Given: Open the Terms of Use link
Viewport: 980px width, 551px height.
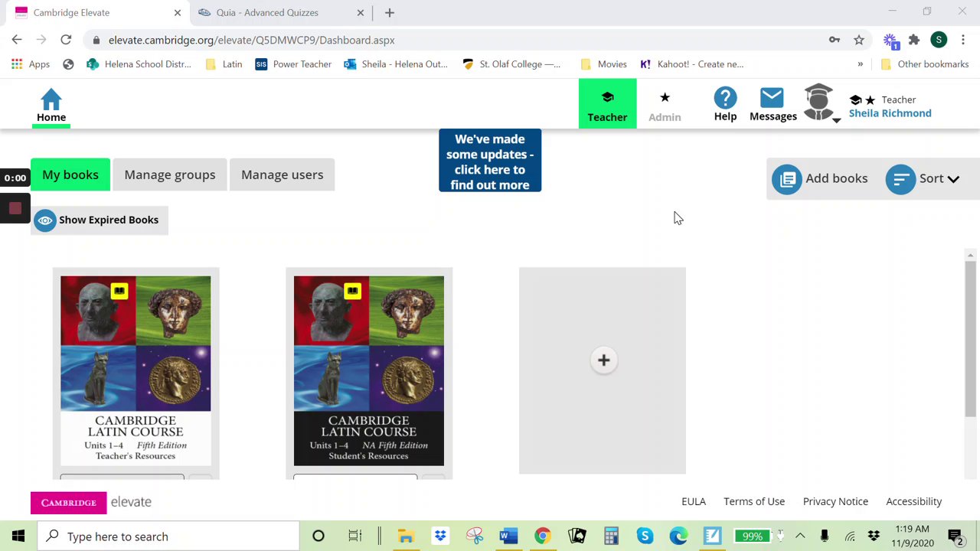Looking at the screenshot, I should [754, 501].
